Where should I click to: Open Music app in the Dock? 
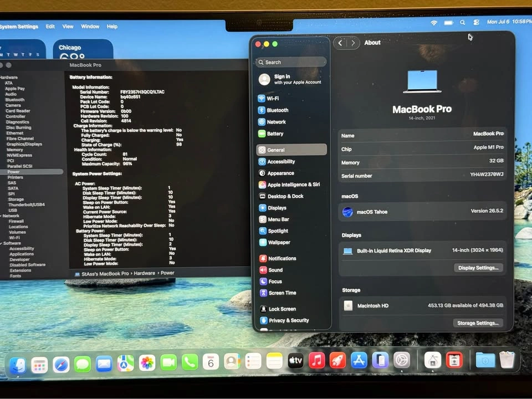[316, 360]
